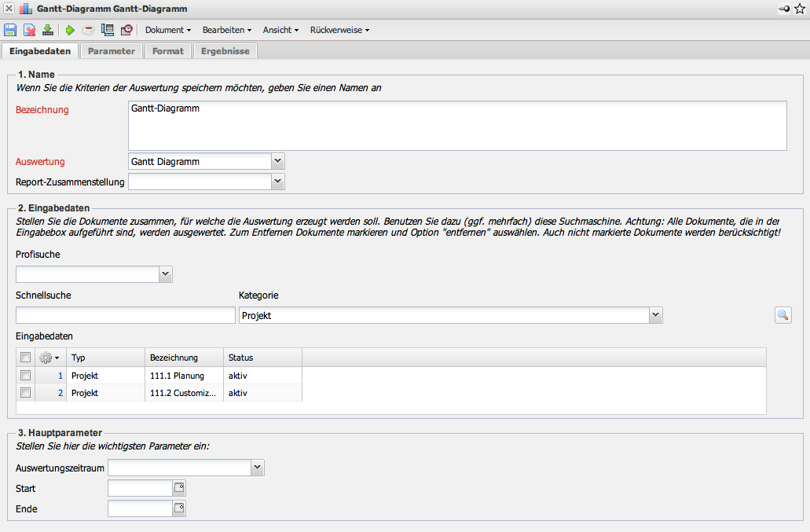The image size is (810, 532).
Task: Toggle the select-all checkbox in table header
Action: pos(26,358)
